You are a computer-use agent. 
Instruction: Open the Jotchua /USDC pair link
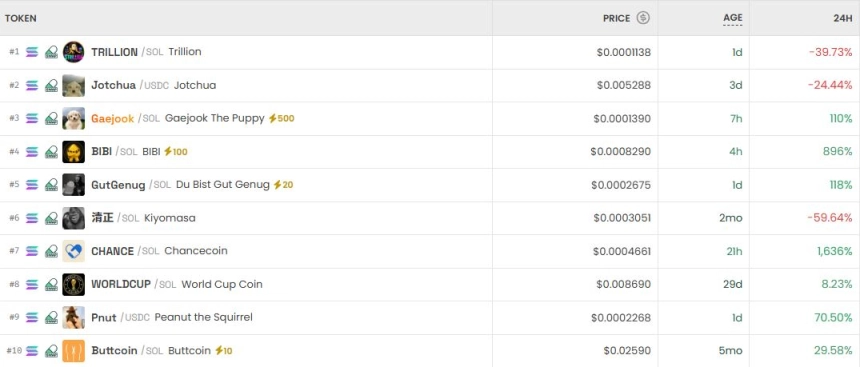131,85
